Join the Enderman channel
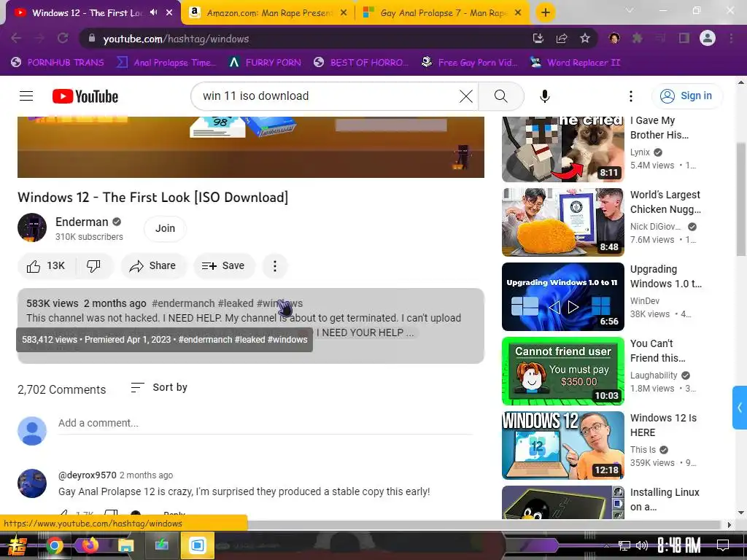Viewport: 747px width, 560px height. (165, 228)
